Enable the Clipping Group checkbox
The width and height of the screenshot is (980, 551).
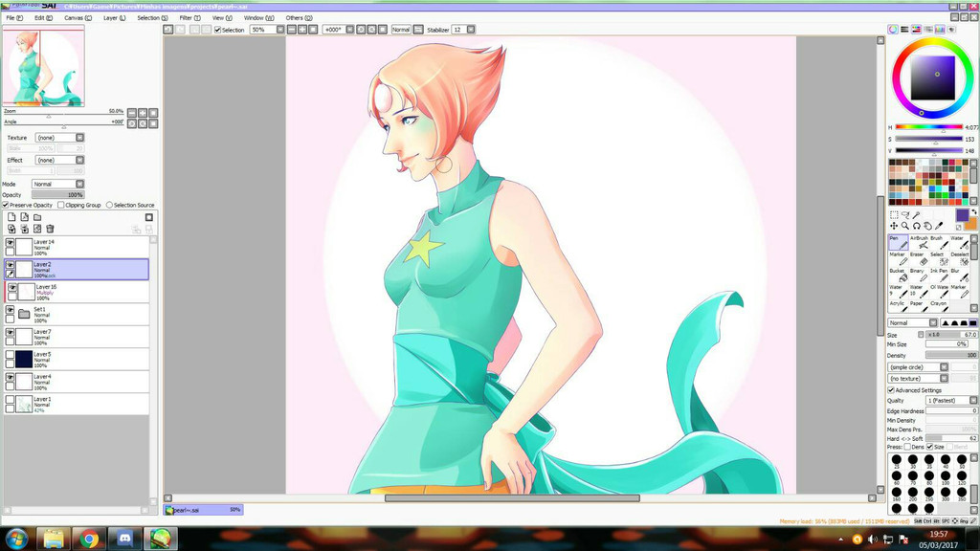(60, 205)
